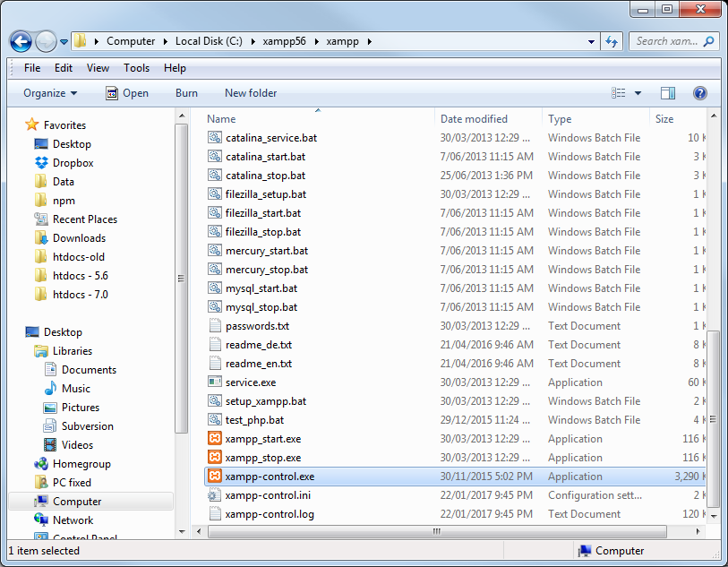Image resolution: width=728 pixels, height=567 pixels.
Task: Open the View menu
Action: 98,68
